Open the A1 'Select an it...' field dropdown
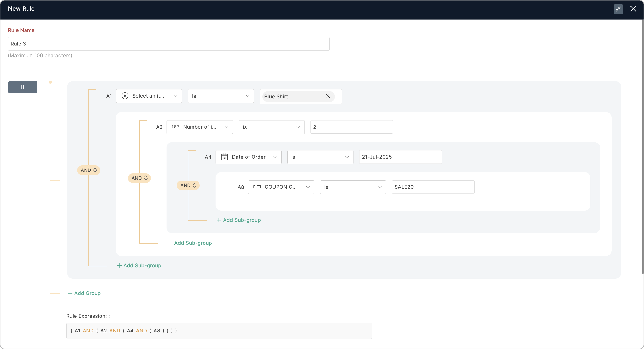The width and height of the screenshot is (644, 349). (x=149, y=96)
